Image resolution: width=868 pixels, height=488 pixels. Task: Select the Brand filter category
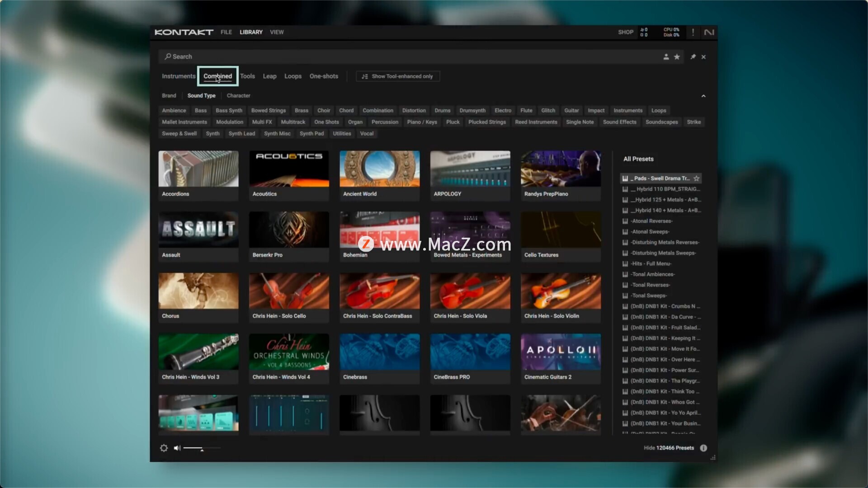[x=169, y=96]
